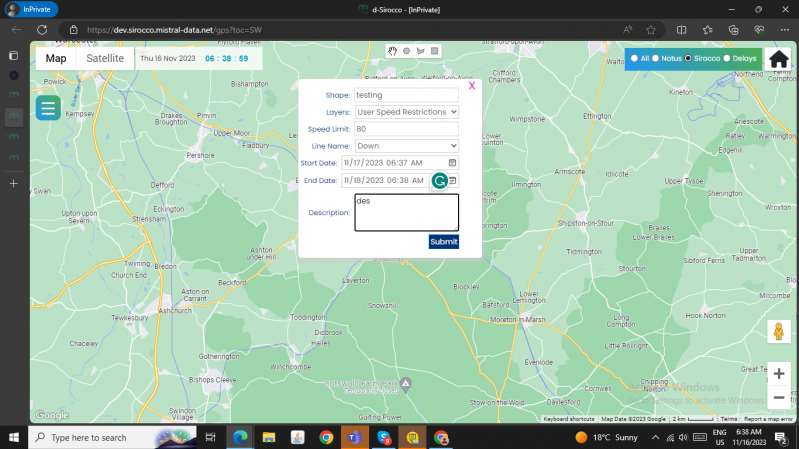Close the shape dialog with pink X
Viewport: 799px width, 449px height.
pos(472,86)
